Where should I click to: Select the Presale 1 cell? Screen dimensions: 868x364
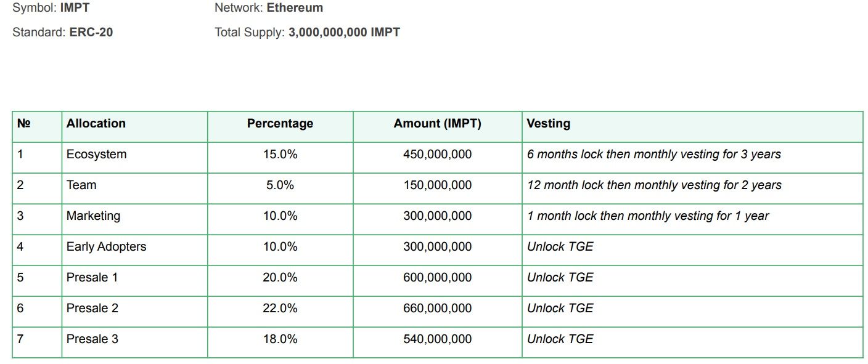[x=92, y=277]
